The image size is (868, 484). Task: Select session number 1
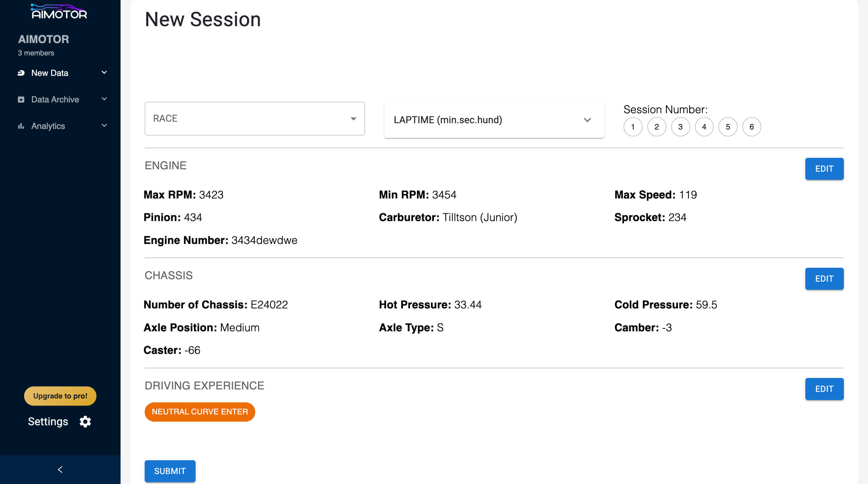(x=633, y=127)
